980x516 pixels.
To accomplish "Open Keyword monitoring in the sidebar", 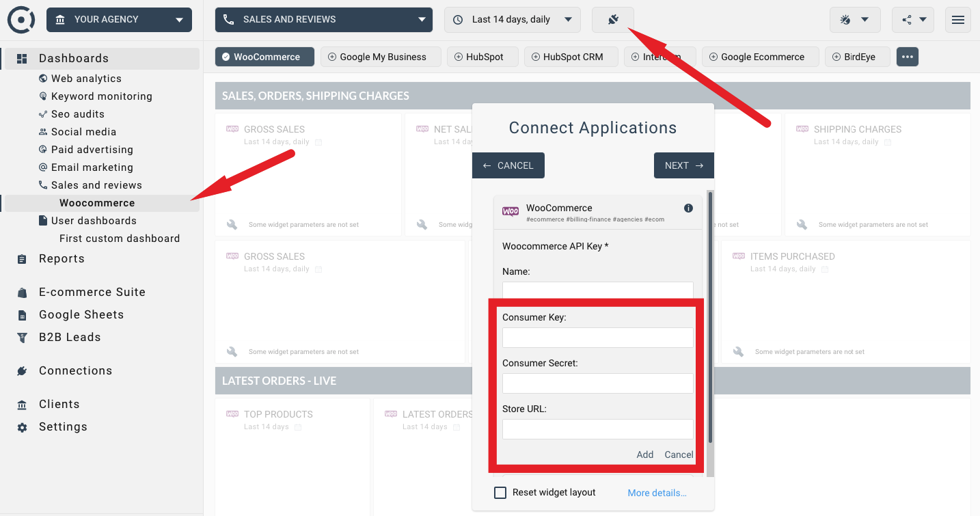I will tap(101, 96).
